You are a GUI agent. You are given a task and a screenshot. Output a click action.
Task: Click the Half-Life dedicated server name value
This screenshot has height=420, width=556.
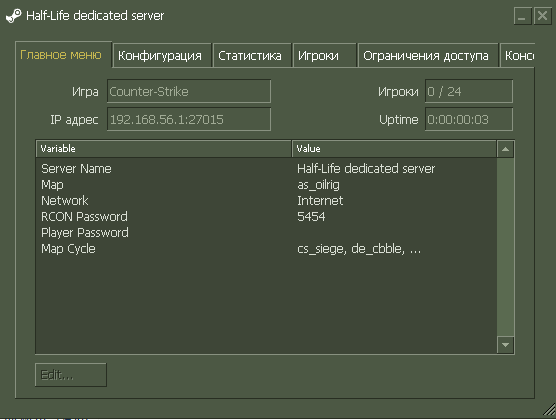(366, 168)
